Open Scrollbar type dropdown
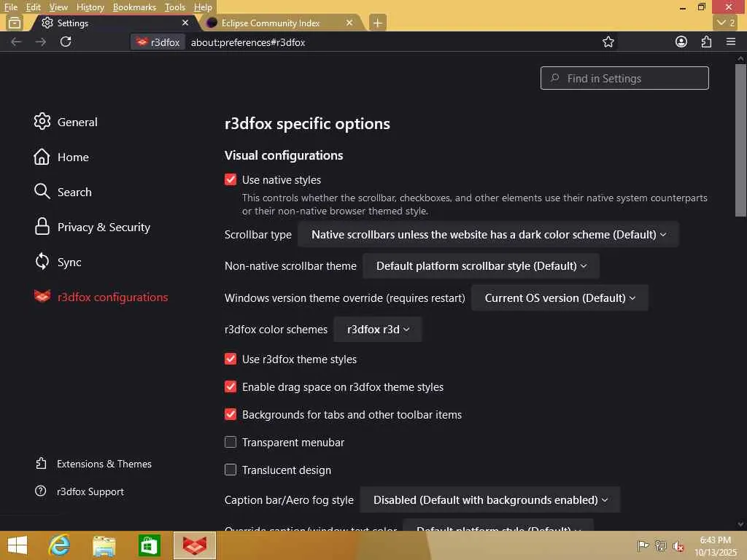747x560 pixels. click(488, 234)
